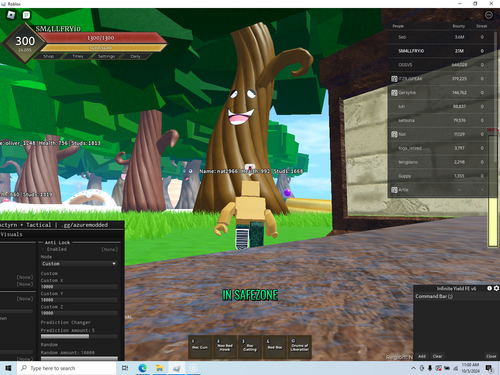This screenshot has height=375, width=500.
Task: Select OGSVS row in leaderboard
Action: (440, 65)
